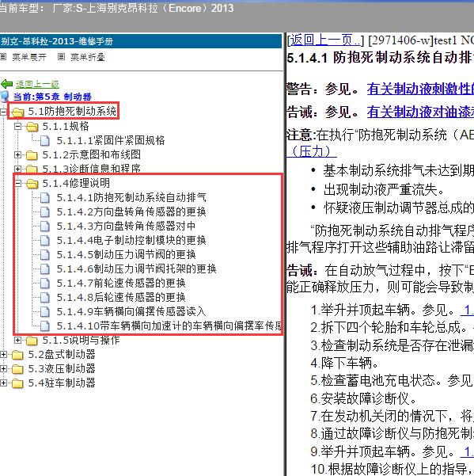
Task: Click the 返回上一级 link
Action: [37, 84]
